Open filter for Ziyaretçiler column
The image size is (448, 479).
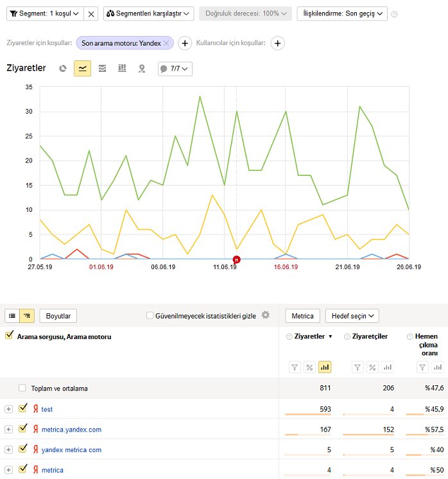pyautogui.click(x=358, y=367)
